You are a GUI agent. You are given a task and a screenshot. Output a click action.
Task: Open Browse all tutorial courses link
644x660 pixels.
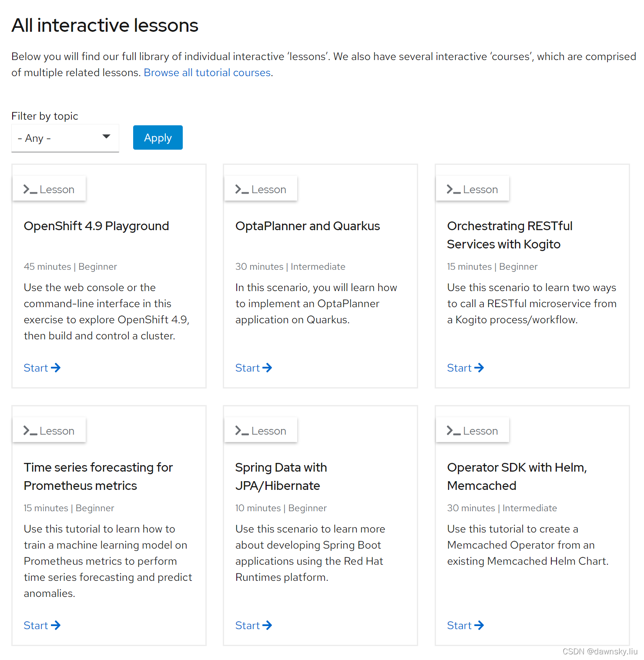pyautogui.click(x=207, y=73)
